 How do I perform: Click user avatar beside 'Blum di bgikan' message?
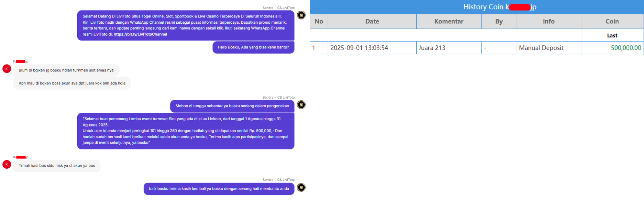7,69
